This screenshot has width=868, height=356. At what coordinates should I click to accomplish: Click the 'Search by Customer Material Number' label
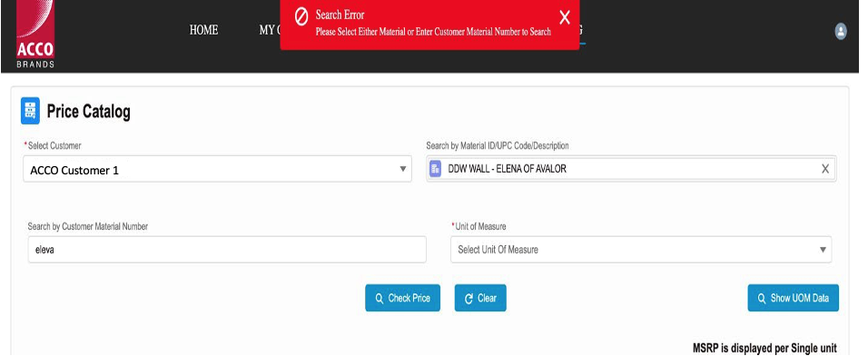[x=87, y=226]
